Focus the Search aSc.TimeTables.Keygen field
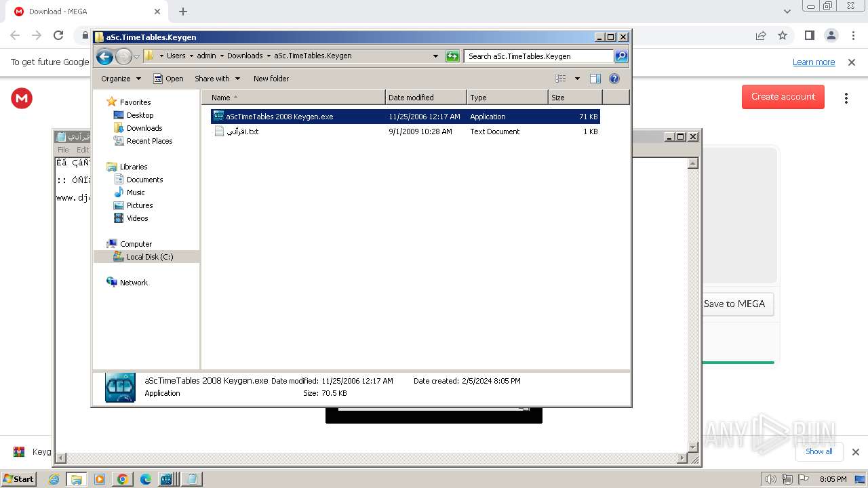The height and width of the screenshot is (488, 868). tap(539, 56)
